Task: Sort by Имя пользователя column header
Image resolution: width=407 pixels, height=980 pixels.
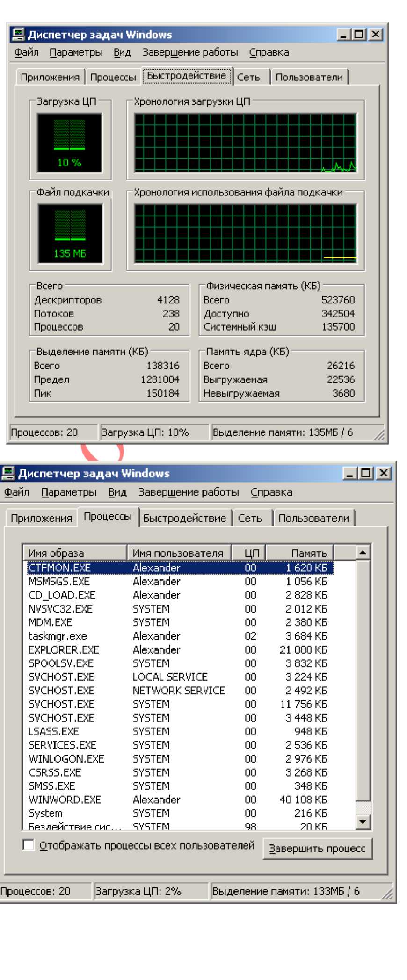Action: pyautogui.click(x=179, y=553)
